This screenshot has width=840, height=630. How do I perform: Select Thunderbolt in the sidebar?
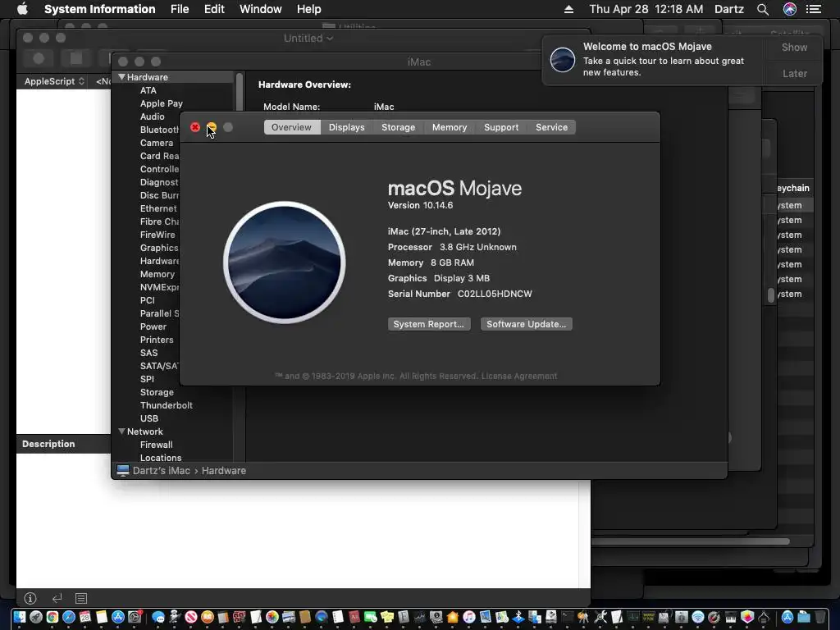tap(166, 405)
